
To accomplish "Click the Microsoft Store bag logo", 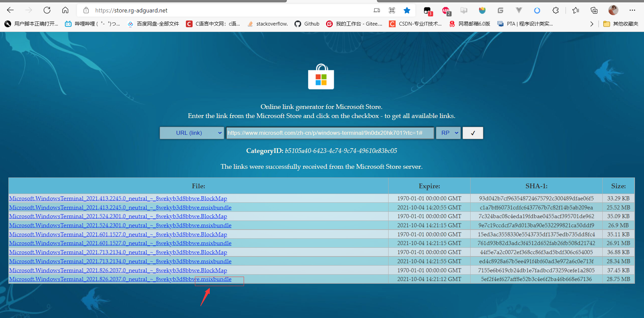I will [x=321, y=77].
